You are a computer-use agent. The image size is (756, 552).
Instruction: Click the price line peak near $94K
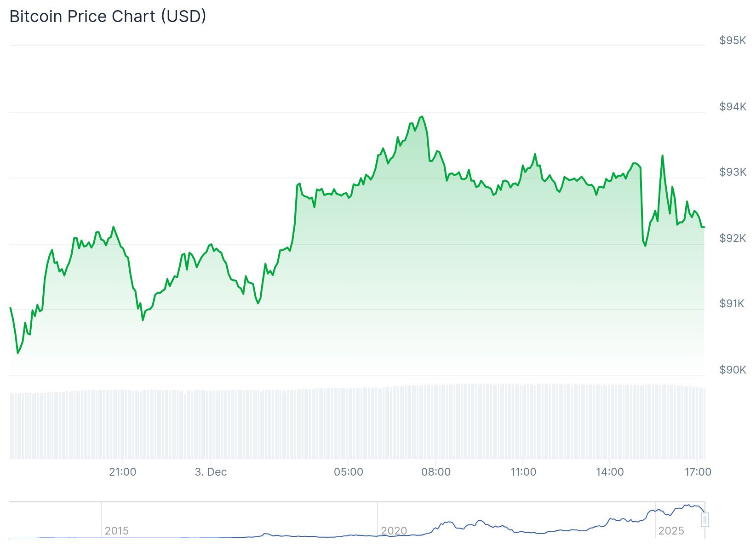[422, 117]
